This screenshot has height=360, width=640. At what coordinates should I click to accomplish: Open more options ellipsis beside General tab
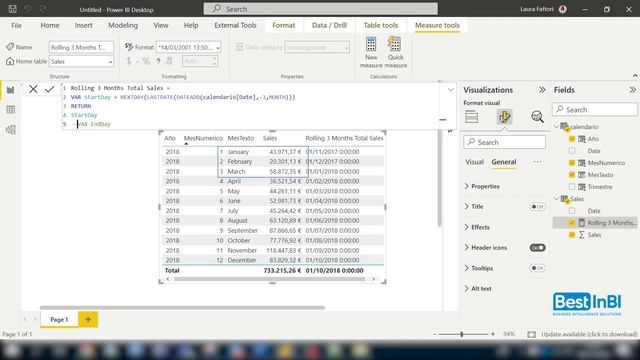coord(537,162)
